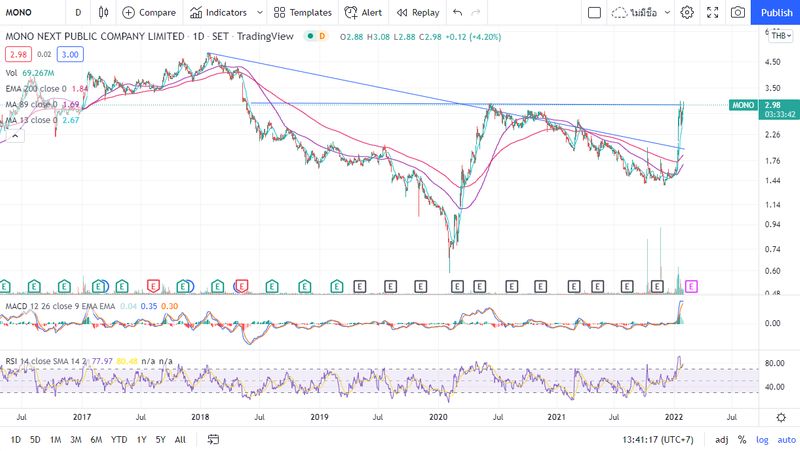The height and width of the screenshot is (451, 800).
Task: Set the YTD date range
Action: [x=119, y=439]
